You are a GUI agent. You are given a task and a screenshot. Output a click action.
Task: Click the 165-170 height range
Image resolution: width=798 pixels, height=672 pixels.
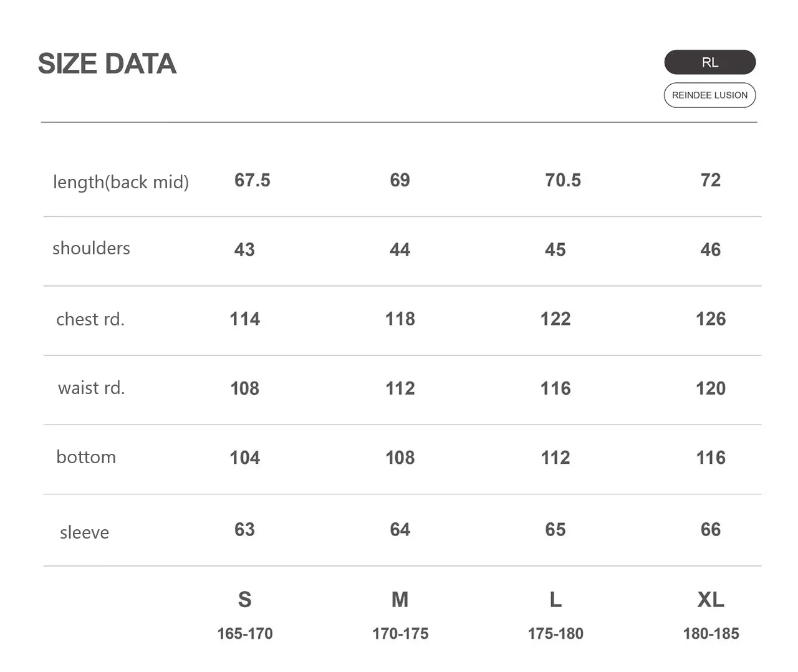[245, 634]
